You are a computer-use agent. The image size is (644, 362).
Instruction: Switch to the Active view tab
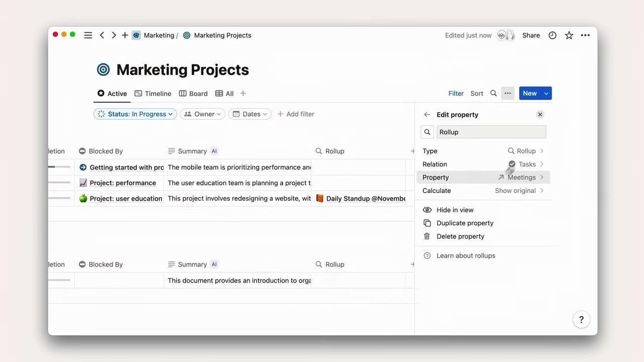(112, 94)
